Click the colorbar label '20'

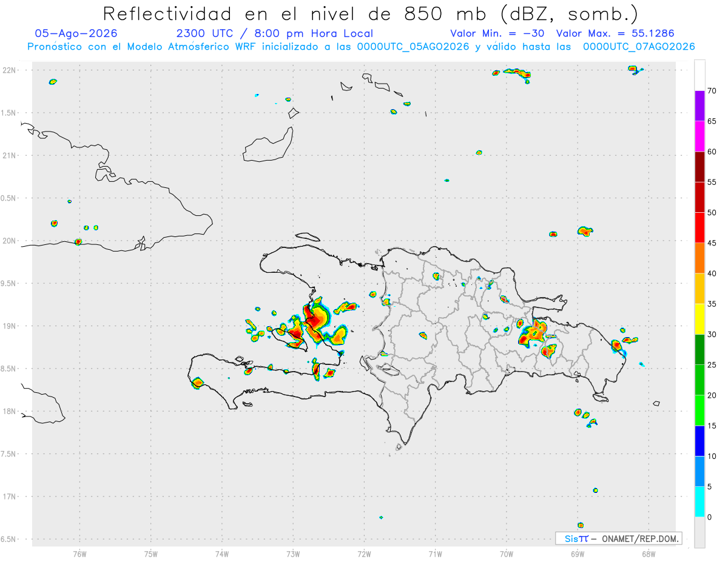pos(712,395)
